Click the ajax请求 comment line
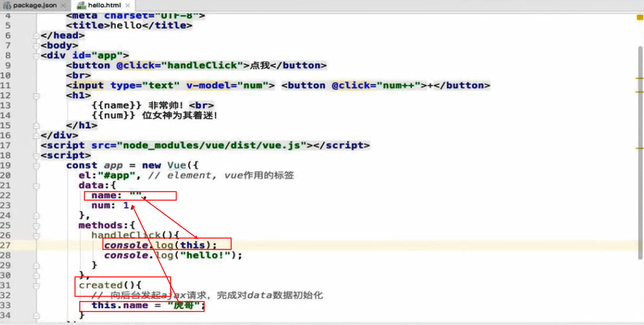 pyautogui.click(x=207, y=295)
